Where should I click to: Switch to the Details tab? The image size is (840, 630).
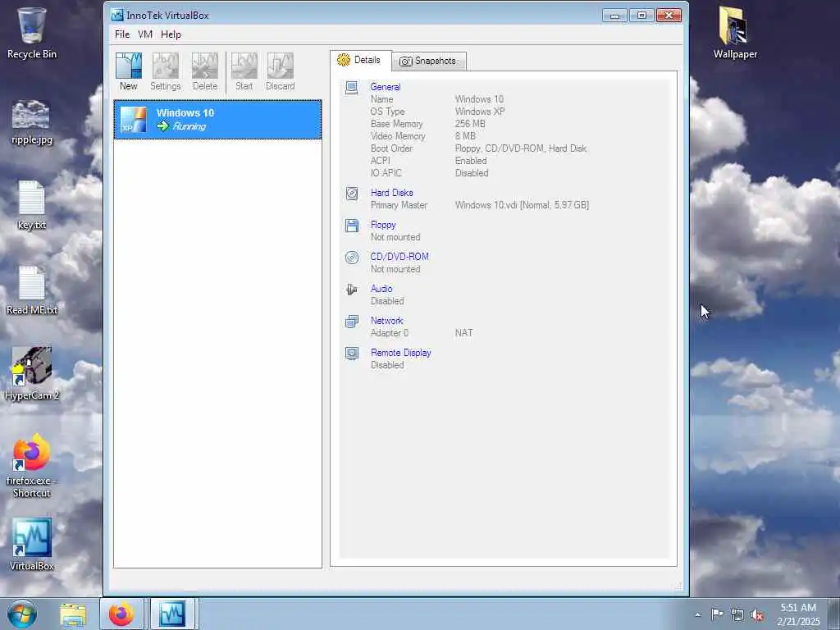click(x=361, y=60)
